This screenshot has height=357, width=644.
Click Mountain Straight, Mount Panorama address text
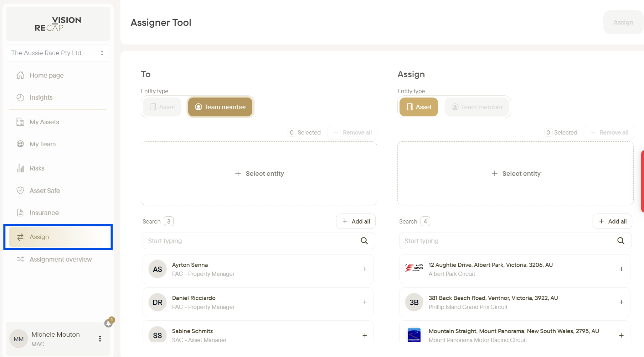click(x=514, y=331)
